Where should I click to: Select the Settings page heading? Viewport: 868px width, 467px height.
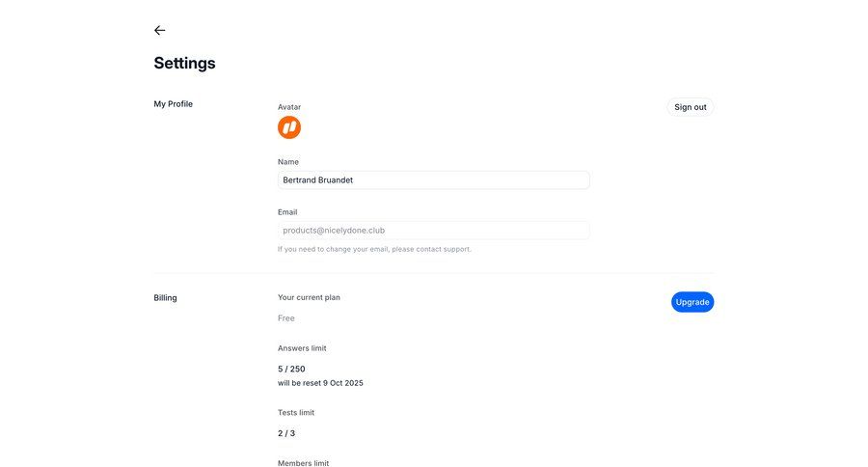(184, 64)
